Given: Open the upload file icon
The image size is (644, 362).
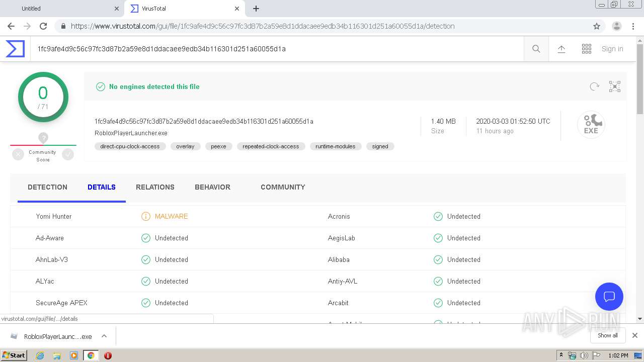Looking at the screenshot, I should (561, 49).
